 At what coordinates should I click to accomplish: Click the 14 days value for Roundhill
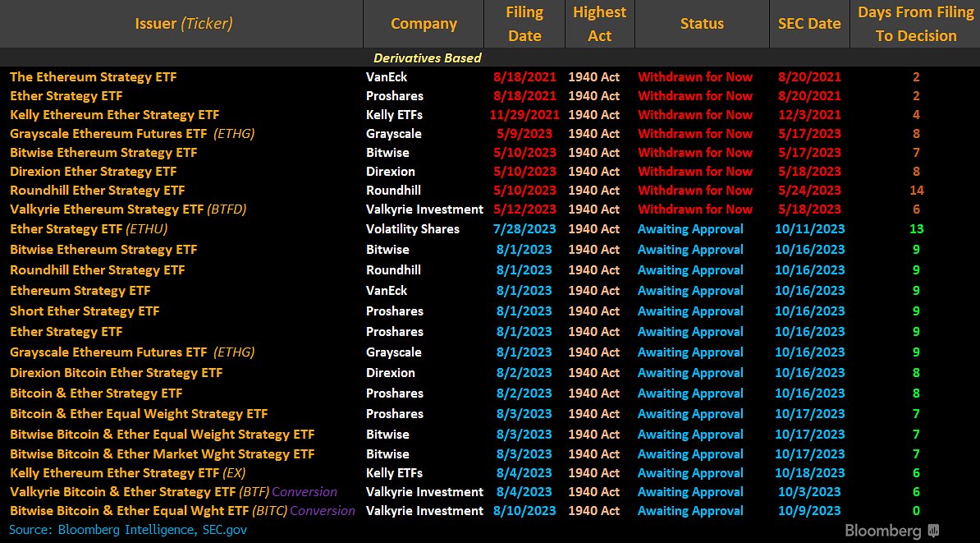916,191
